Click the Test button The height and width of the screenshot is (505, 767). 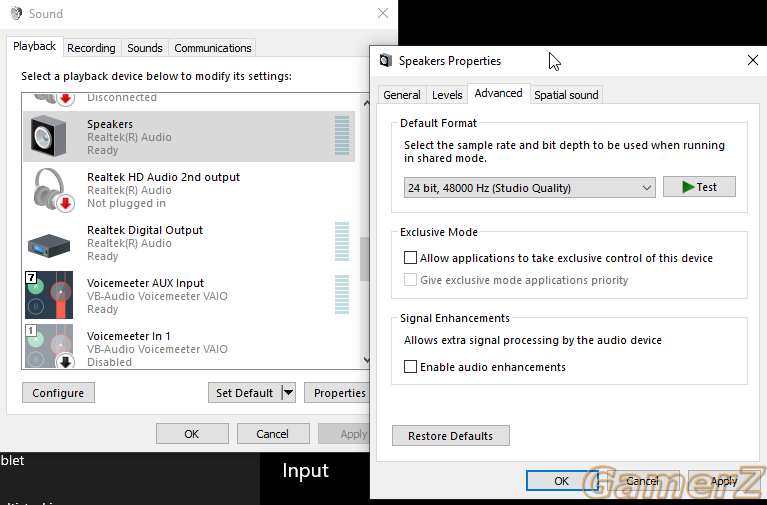point(699,187)
